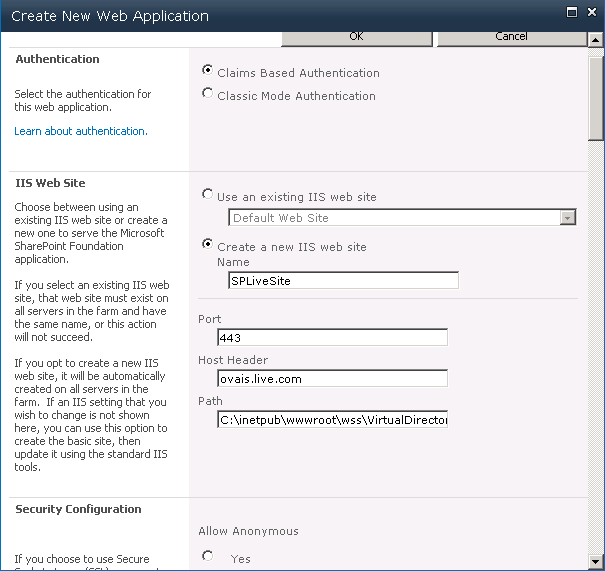Select Yes under Allow Anonymous

coord(207,557)
